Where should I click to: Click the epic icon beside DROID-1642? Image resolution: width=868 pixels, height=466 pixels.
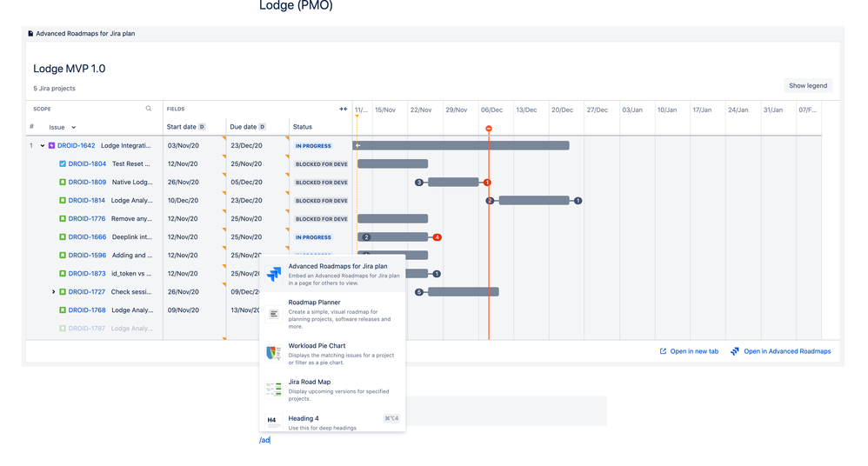point(51,145)
